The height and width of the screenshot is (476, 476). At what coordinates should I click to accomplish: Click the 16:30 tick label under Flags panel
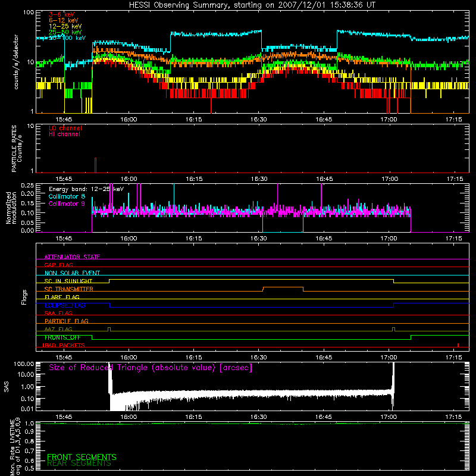pos(259,358)
